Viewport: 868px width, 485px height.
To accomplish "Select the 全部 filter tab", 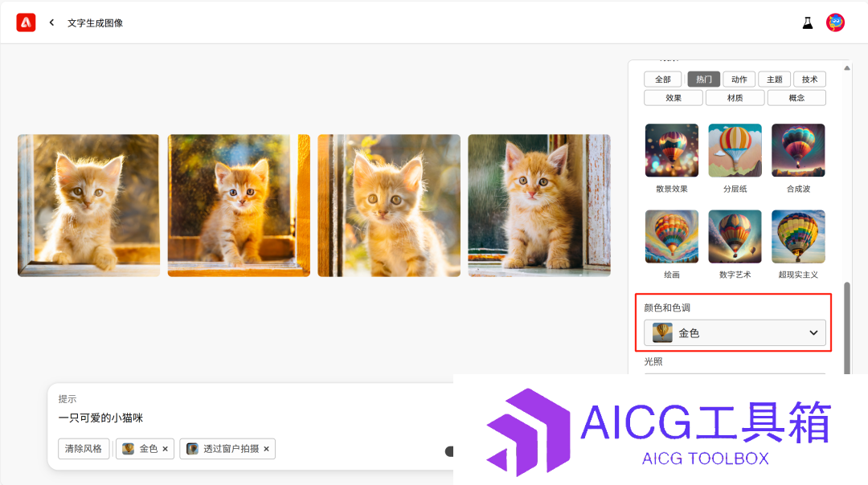I will coord(662,79).
